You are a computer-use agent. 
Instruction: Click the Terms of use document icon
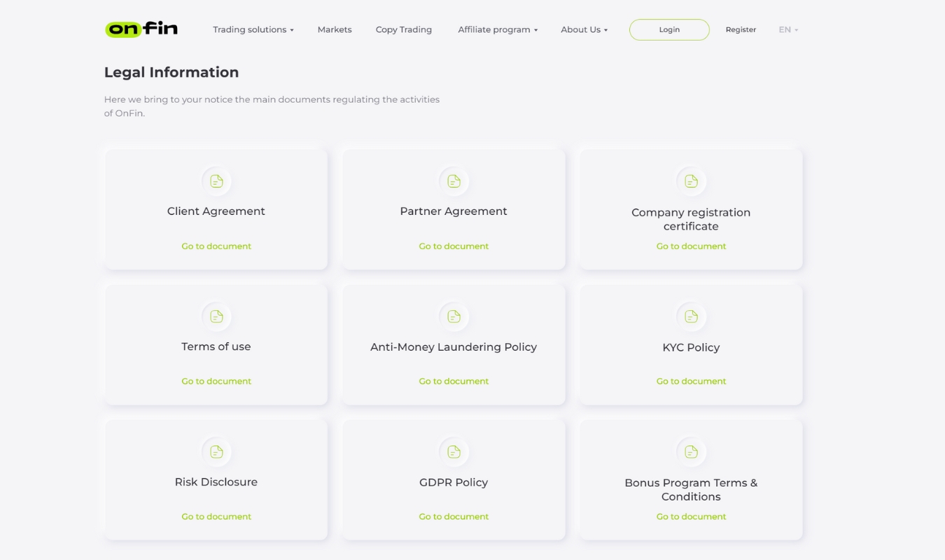(x=216, y=316)
